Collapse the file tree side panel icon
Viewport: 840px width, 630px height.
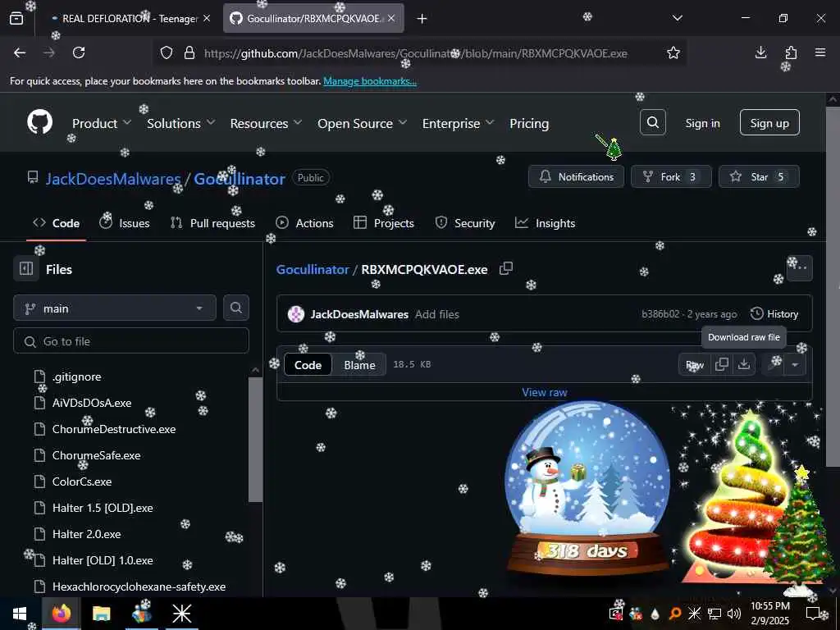[x=26, y=268]
